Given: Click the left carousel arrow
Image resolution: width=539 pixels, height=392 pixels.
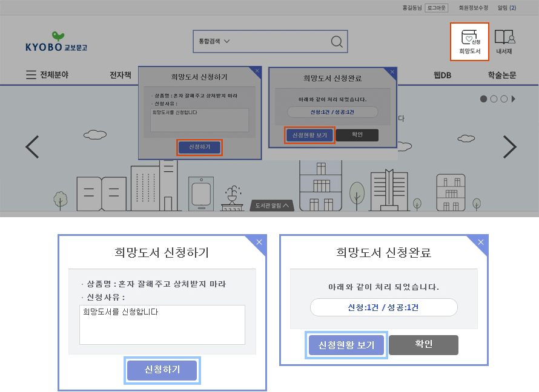Looking at the screenshot, I should 31,146.
